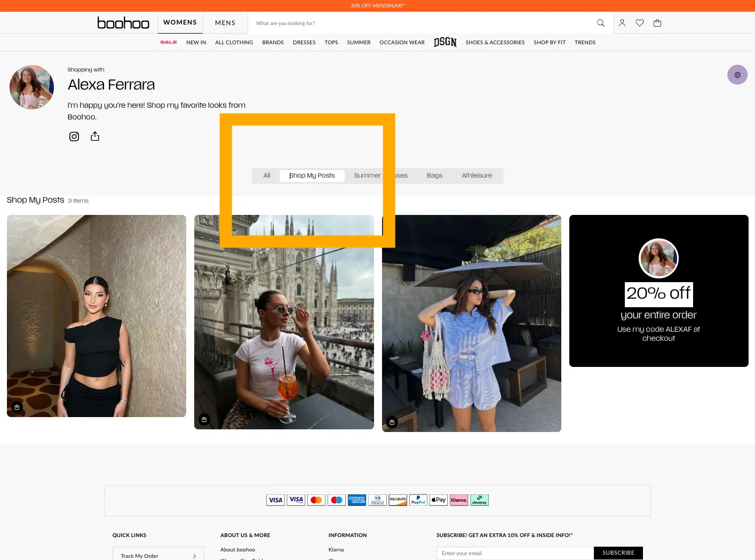This screenshot has height=560, width=755.
Task: Click the DSGN logo in navigation
Action: pyautogui.click(x=445, y=42)
